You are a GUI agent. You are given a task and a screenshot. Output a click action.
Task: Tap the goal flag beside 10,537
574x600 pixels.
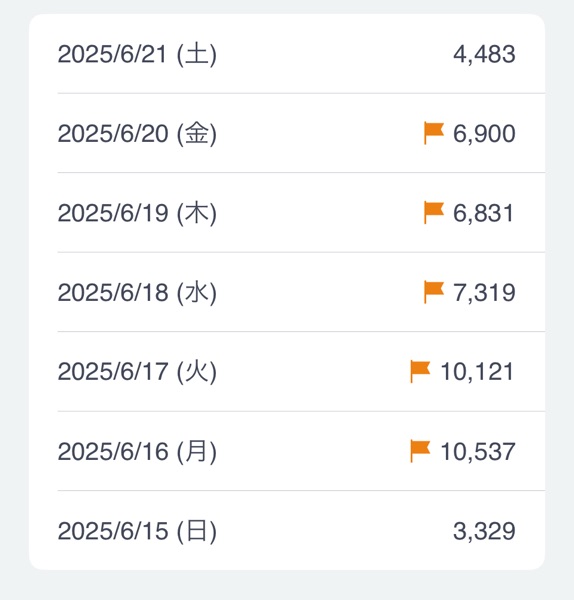[420, 451]
